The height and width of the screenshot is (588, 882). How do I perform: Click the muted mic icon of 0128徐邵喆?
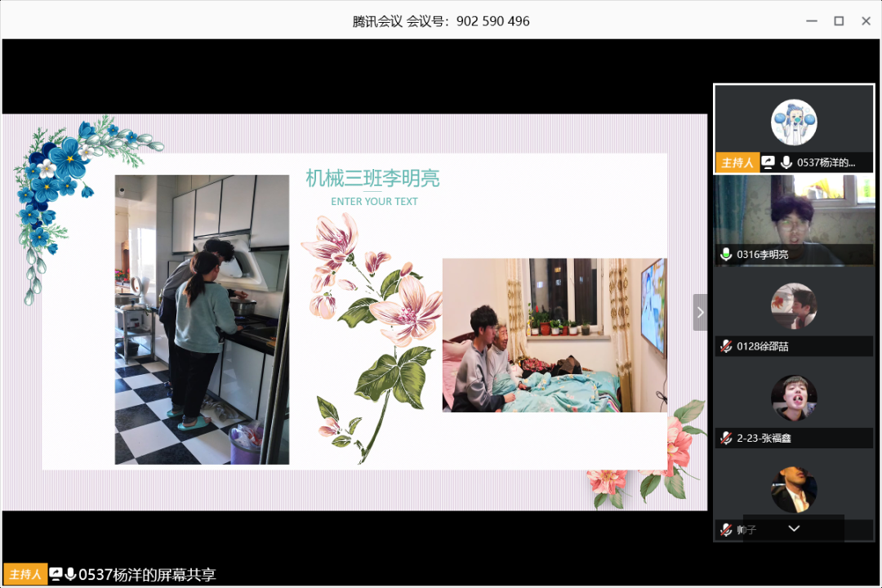(725, 346)
